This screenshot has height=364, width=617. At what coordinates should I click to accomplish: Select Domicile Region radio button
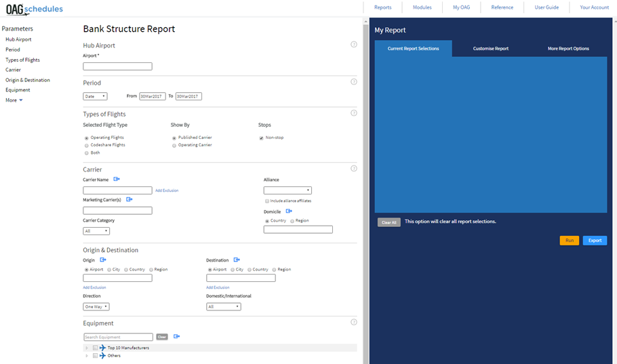pos(292,221)
